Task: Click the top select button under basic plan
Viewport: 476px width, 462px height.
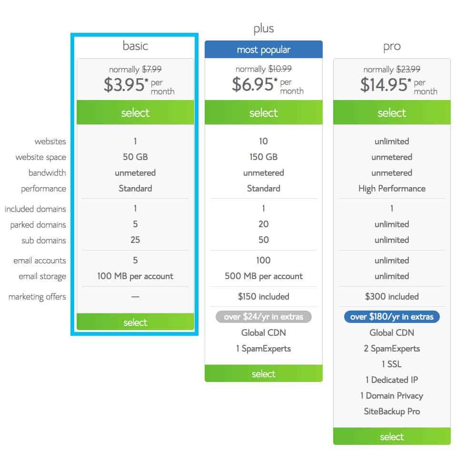Action: 135,112
